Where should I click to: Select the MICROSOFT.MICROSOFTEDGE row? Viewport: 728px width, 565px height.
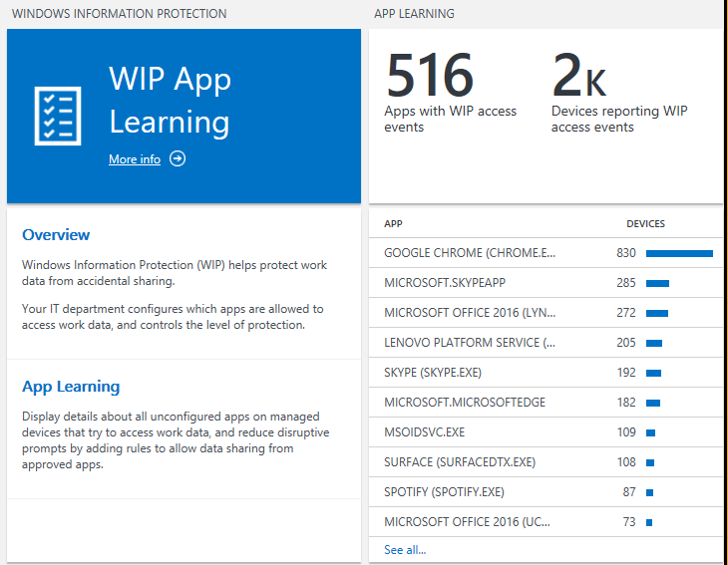click(x=546, y=403)
